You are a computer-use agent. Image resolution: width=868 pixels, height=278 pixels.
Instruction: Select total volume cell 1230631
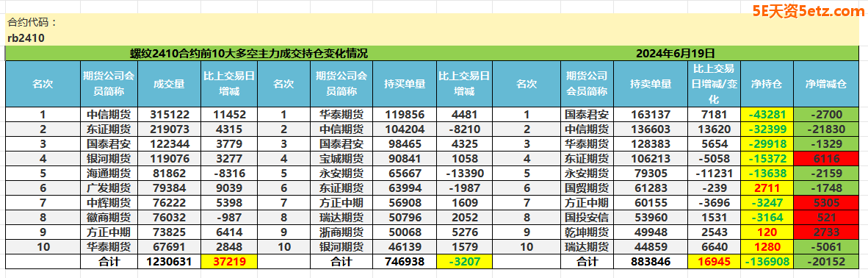click(x=169, y=261)
